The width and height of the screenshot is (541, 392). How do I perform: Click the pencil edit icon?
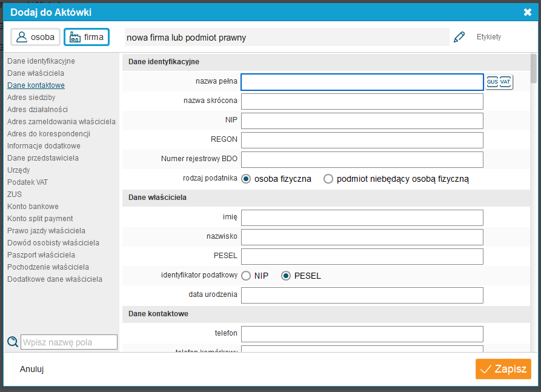coord(459,37)
